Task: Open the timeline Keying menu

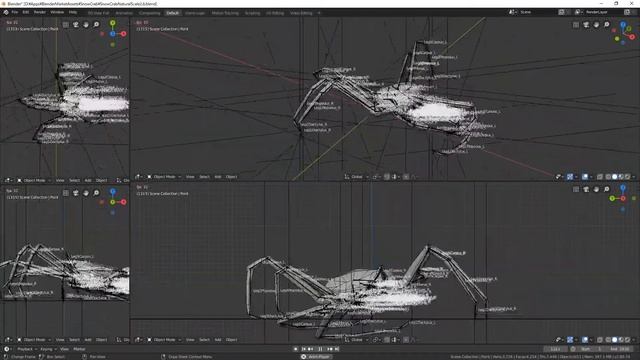Action: click(46, 349)
